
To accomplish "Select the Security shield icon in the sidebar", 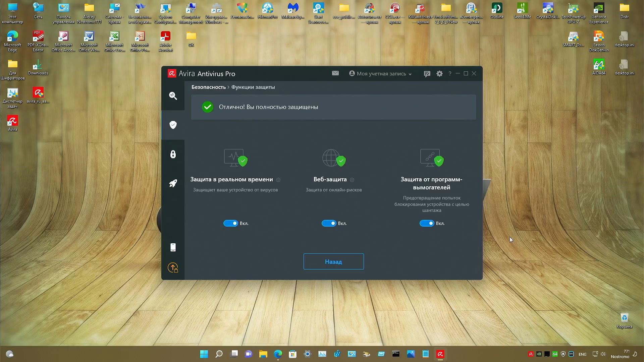I will 173,125.
